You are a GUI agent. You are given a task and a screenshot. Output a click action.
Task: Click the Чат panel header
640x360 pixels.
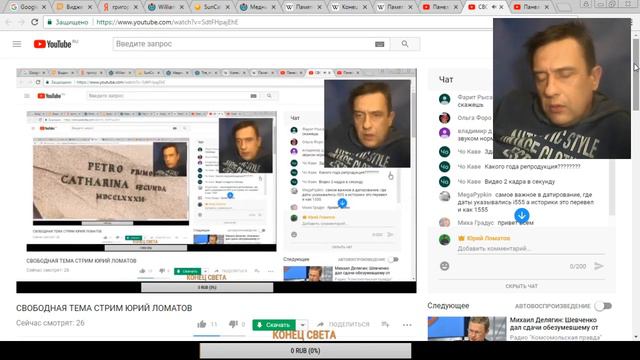446,80
